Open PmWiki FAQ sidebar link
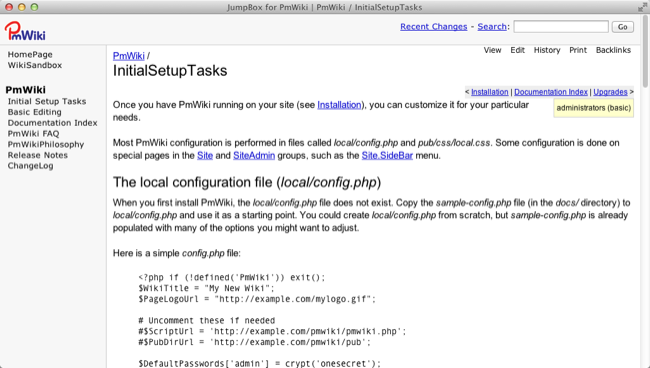Image resolution: width=650 pixels, height=368 pixels. pyautogui.click(x=34, y=134)
